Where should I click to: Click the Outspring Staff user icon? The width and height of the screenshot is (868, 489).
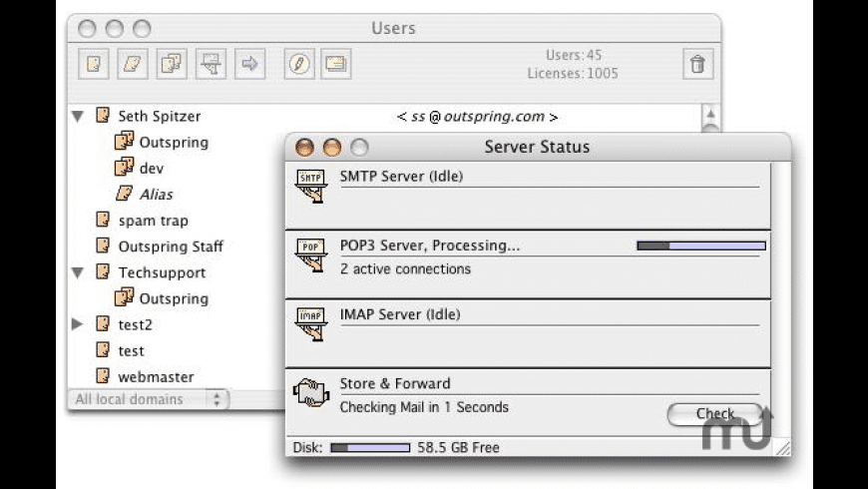103,245
